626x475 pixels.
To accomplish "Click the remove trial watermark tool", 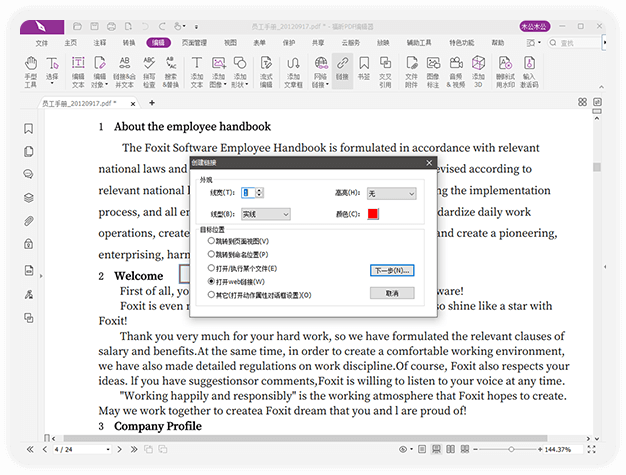I will (505, 72).
